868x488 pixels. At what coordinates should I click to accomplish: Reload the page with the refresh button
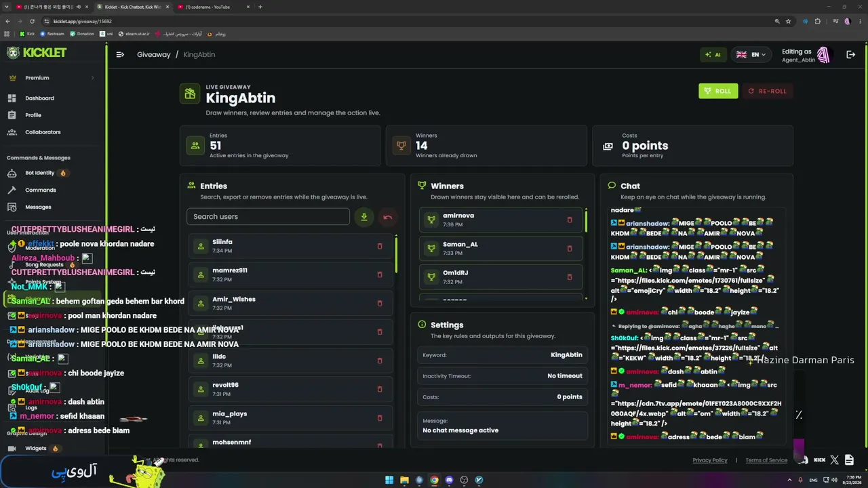click(31, 21)
